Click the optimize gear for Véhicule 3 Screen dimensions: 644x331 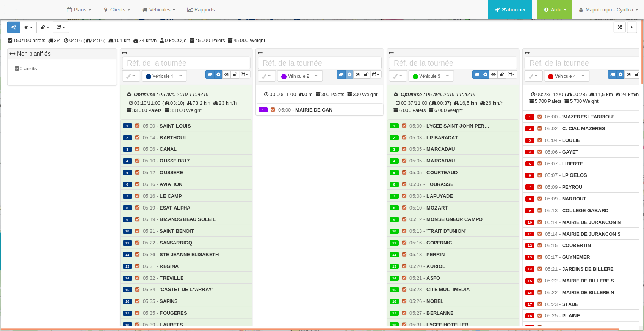pyautogui.click(x=485, y=74)
